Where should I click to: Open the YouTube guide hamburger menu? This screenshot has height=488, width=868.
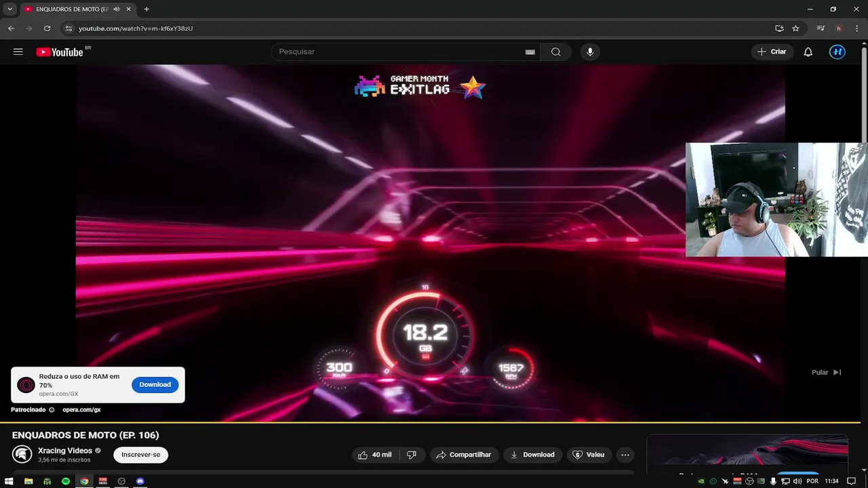18,52
